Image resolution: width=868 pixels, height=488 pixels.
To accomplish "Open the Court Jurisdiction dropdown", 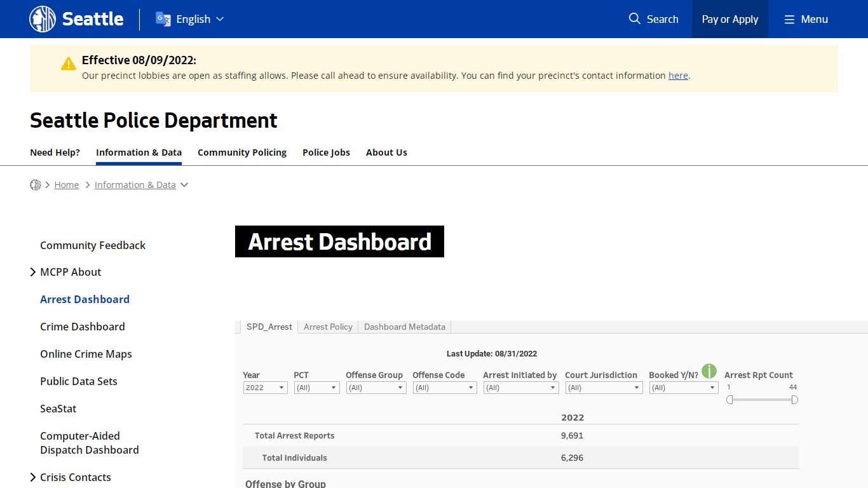I will [x=604, y=388].
